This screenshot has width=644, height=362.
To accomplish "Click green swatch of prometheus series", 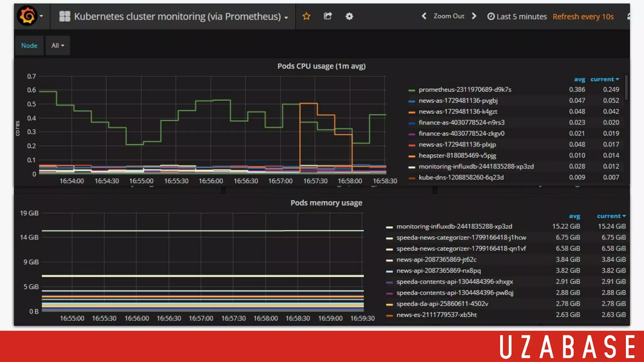I will click(x=412, y=90).
